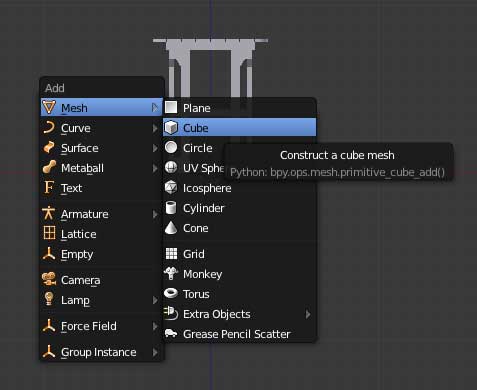Add an Empty object
The width and height of the screenshot is (477, 390).
point(101,254)
